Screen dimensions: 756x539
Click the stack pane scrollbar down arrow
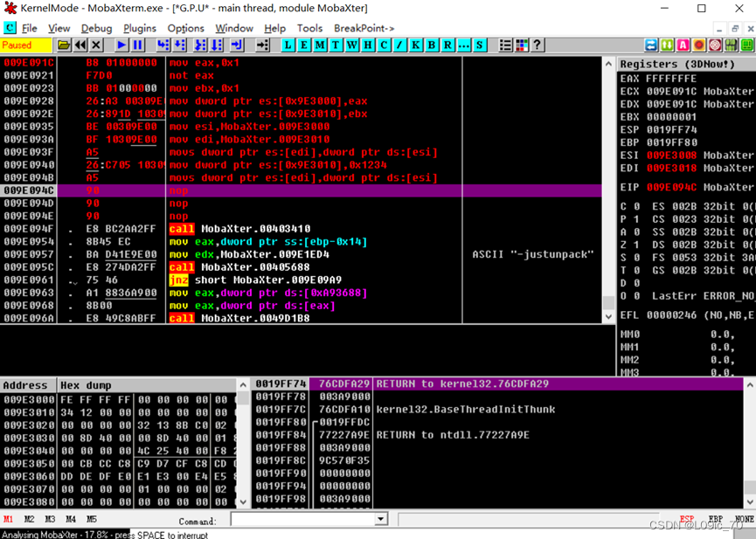coord(750,502)
